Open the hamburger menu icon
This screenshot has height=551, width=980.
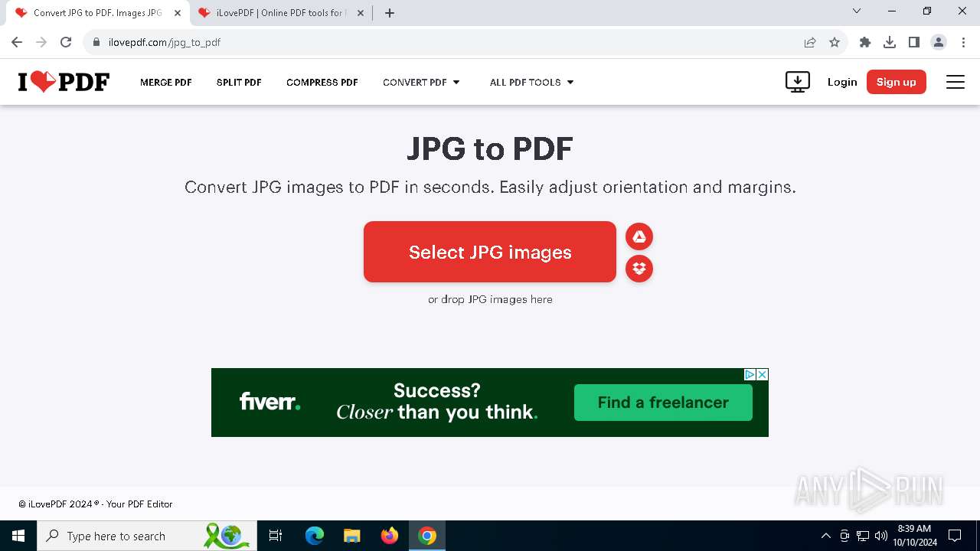tap(955, 82)
